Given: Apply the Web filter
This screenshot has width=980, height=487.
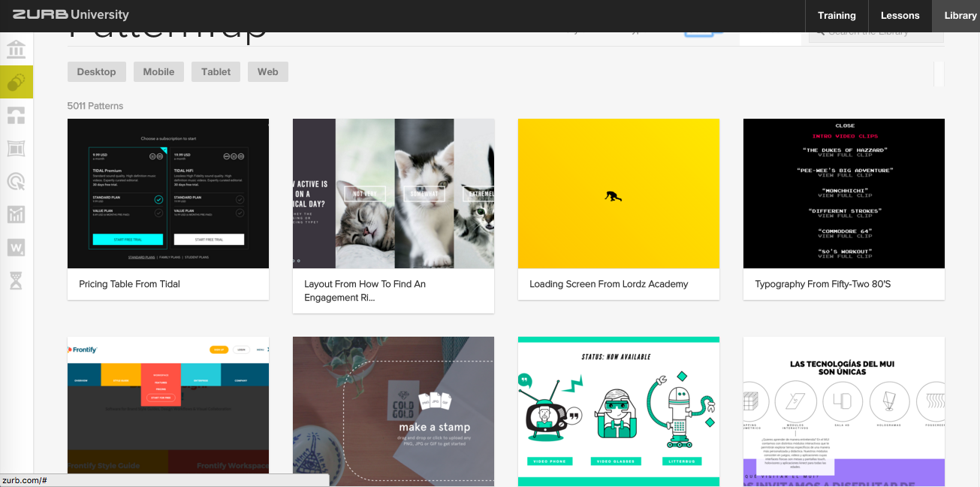Looking at the screenshot, I should point(267,72).
